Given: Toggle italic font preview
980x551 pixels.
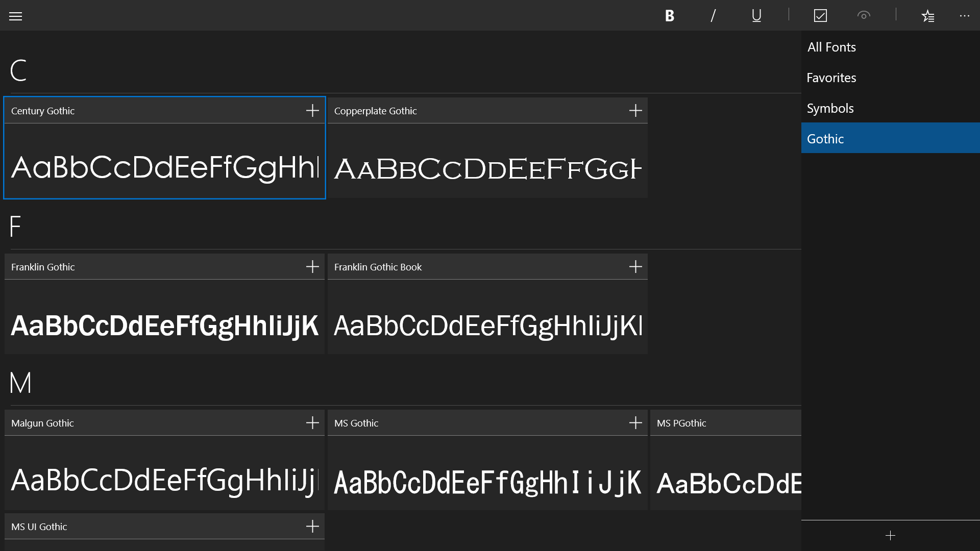Looking at the screenshot, I should click(x=713, y=16).
